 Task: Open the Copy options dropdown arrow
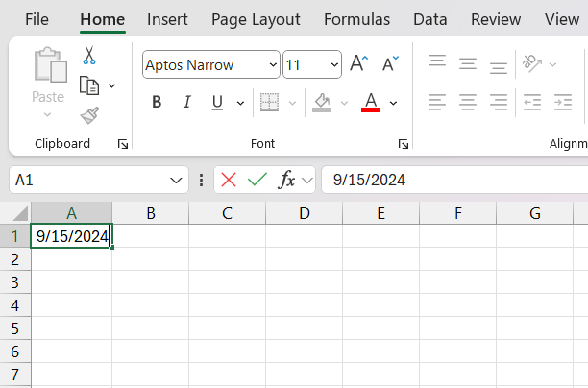pos(111,85)
